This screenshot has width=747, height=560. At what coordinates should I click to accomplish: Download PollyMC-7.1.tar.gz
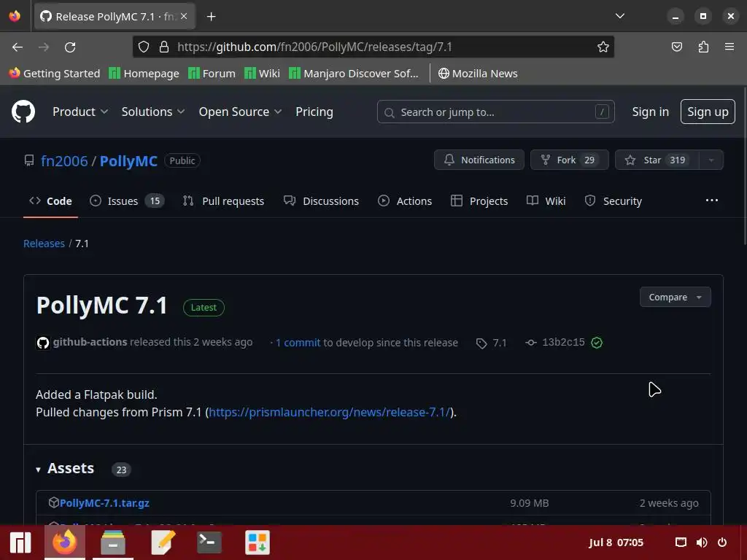(x=104, y=503)
